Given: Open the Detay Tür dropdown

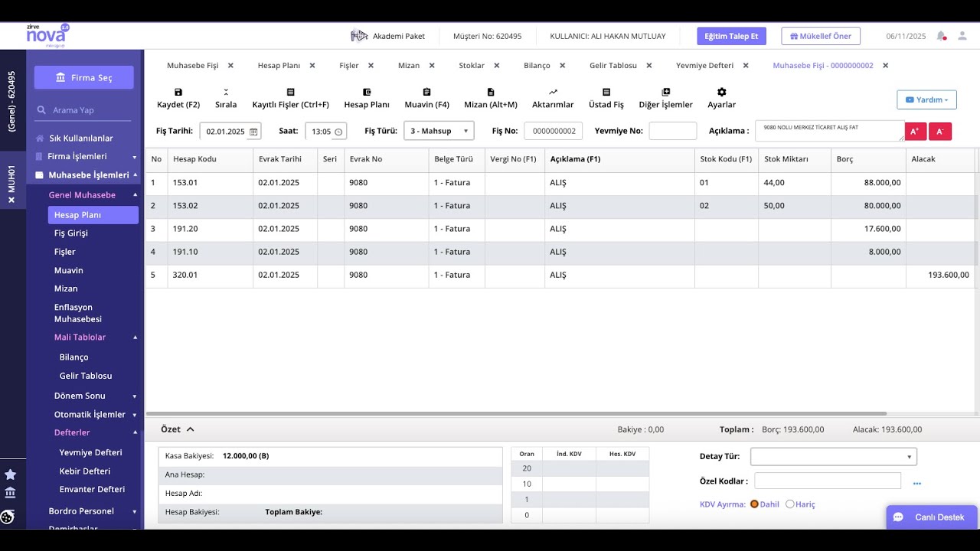Looking at the screenshot, I should point(834,457).
